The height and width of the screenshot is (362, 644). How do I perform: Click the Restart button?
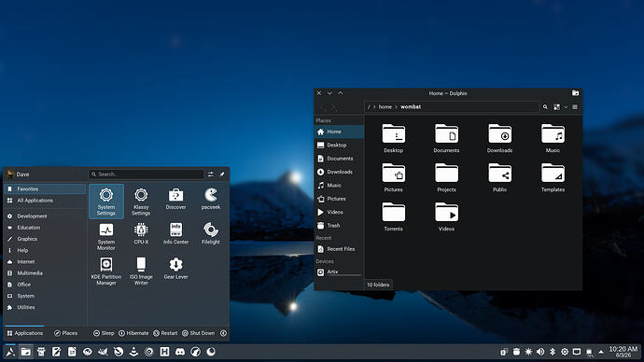[x=165, y=333]
